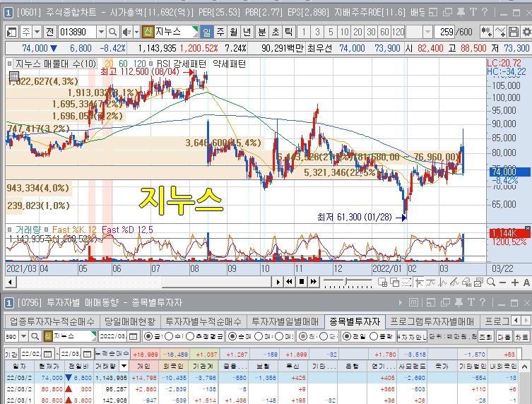Click the add-indicator candlestick icon in top toolbar
This screenshot has height=404, width=532.
pos(486,32)
